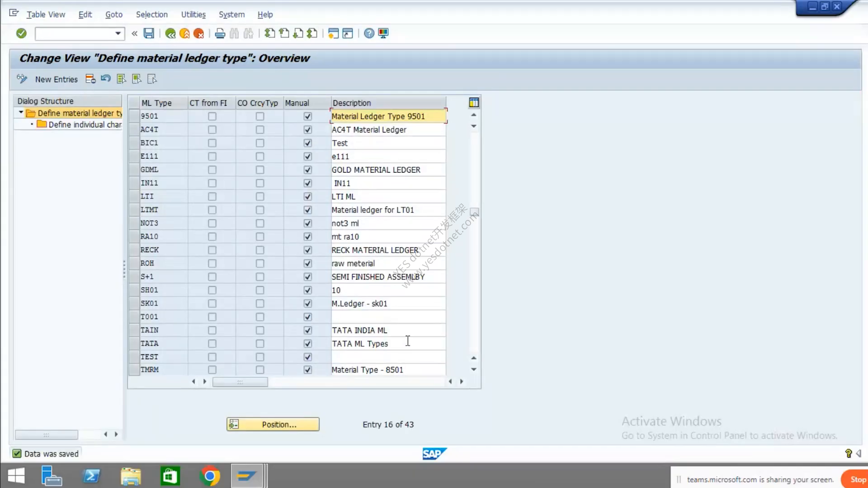This screenshot has height=488, width=868.
Task: Click the table's horizontal scrollbar thumb
Action: pos(240,382)
